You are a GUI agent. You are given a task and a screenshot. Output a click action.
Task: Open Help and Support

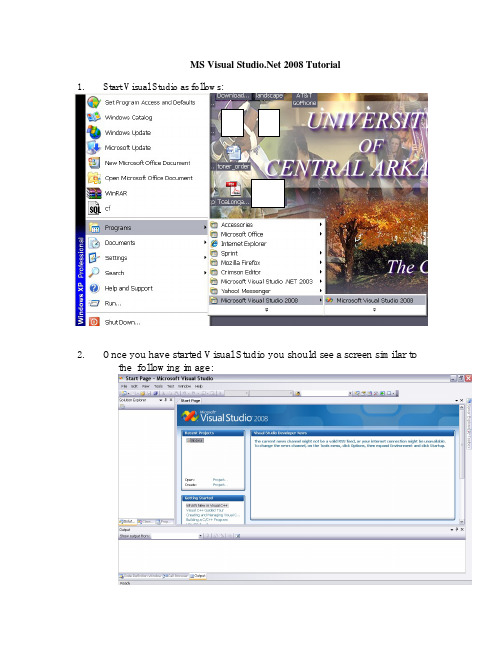click(147, 288)
